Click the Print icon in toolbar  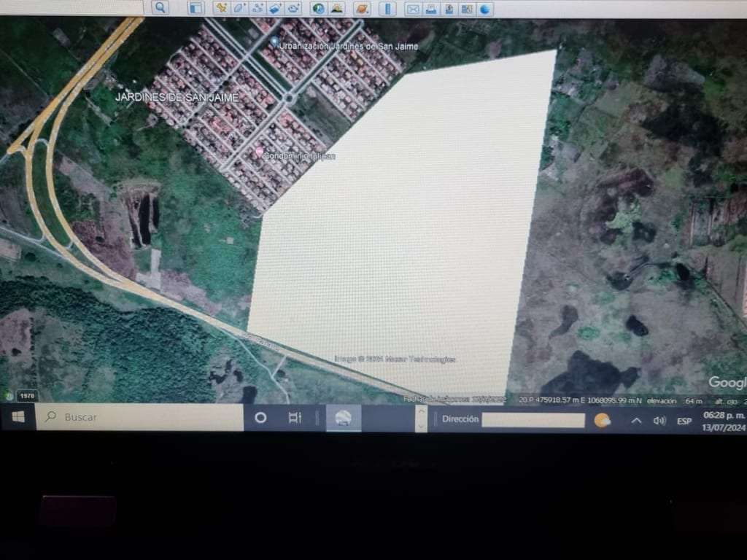click(x=431, y=9)
